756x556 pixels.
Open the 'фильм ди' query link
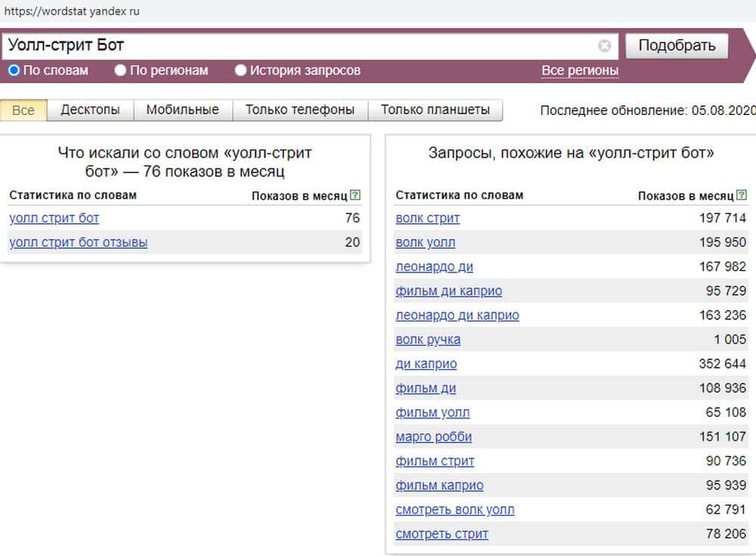pos(426,388)
